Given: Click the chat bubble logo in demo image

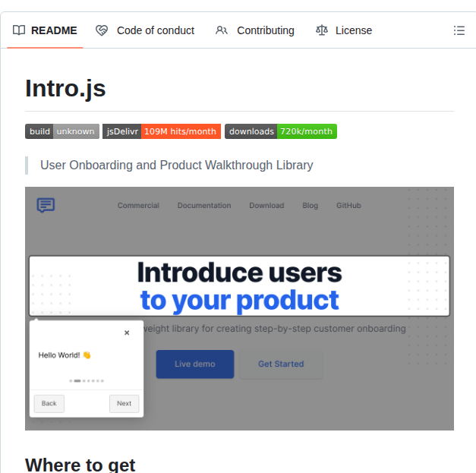Looking at the screenshot, I should (46, 205).
